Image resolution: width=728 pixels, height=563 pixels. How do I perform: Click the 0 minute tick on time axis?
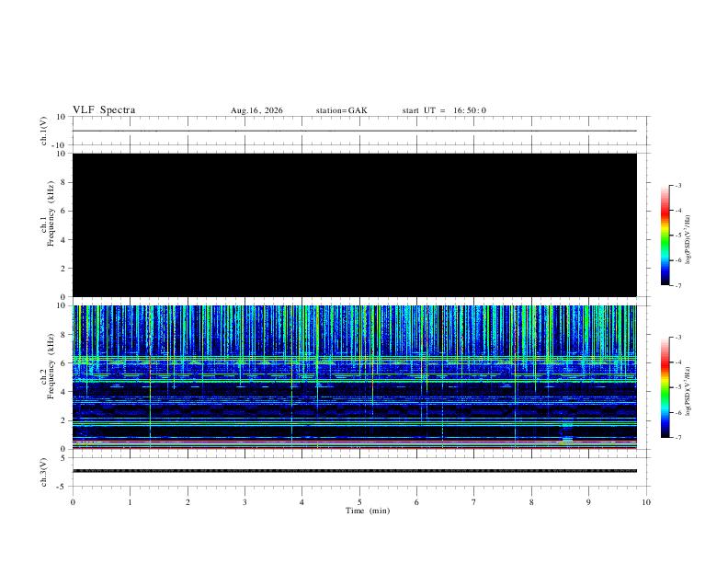[x=73, y=502]
